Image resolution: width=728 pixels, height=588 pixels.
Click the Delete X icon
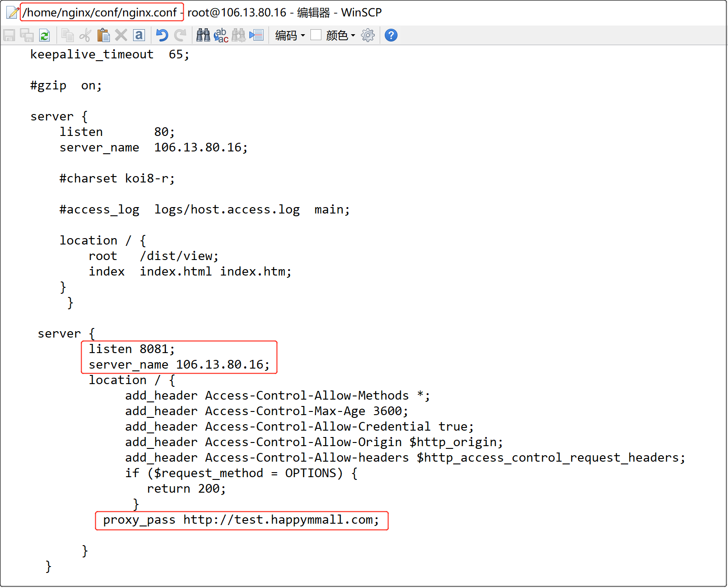(121, 35)
